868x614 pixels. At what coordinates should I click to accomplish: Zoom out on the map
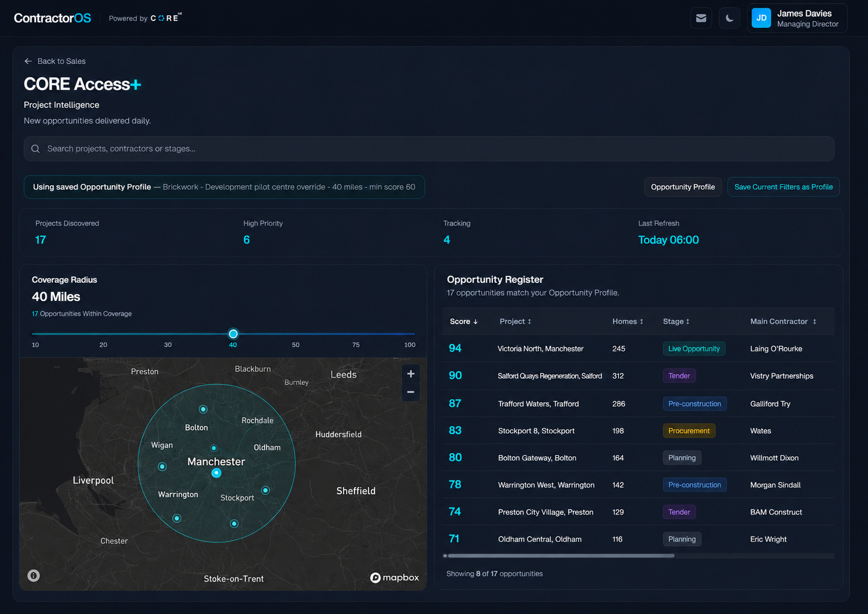410,392
